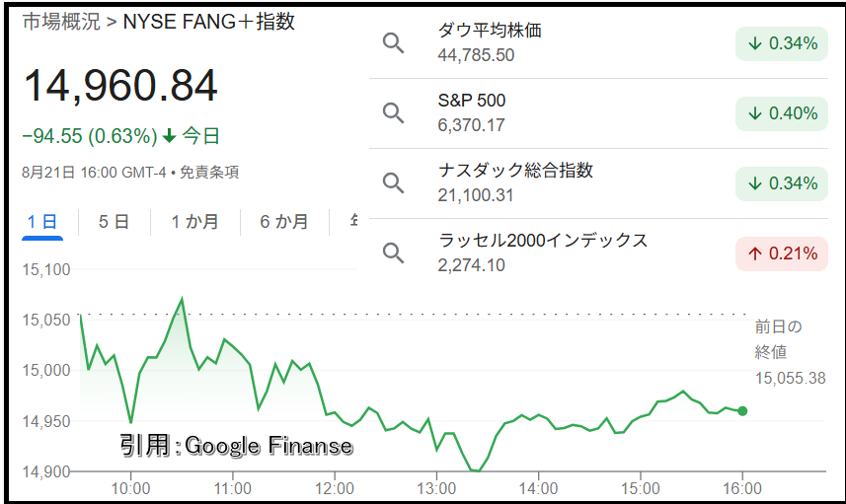Open the ラッセル2000インデックス index name
This screenshot has width=846, height=504.
point(543,241)
